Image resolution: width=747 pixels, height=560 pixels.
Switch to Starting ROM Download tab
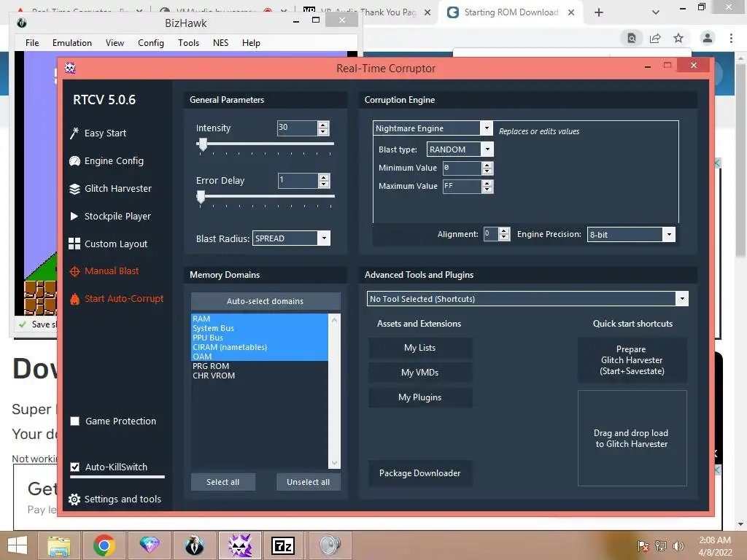point(511,12)
